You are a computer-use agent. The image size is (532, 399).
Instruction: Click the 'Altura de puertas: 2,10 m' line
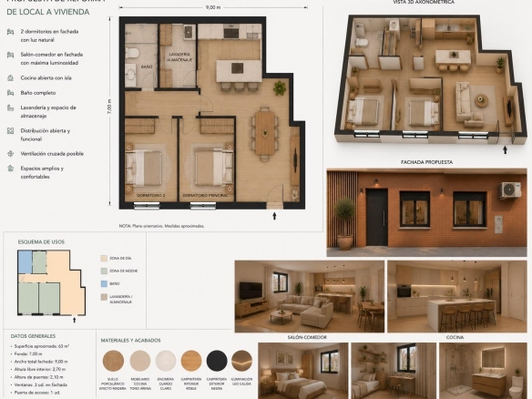[x=38, y=377]
